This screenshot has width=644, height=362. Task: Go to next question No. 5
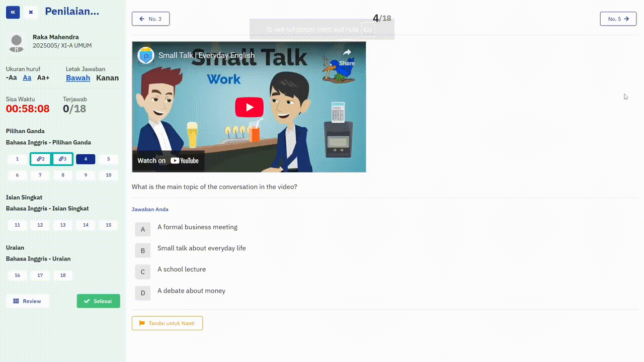[618, 19]
